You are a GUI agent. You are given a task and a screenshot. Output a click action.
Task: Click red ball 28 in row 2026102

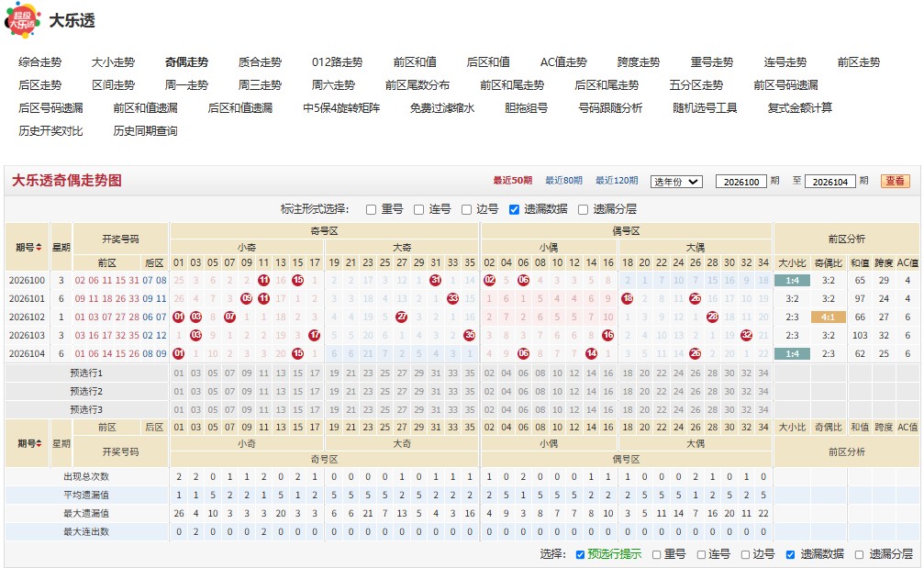712,317
